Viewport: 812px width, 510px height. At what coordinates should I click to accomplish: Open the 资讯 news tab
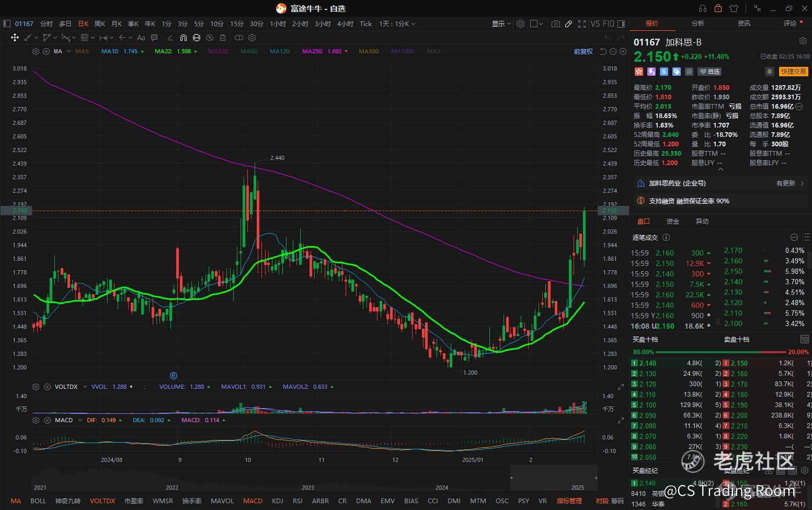pyautogui.click(x=744, y=23)
